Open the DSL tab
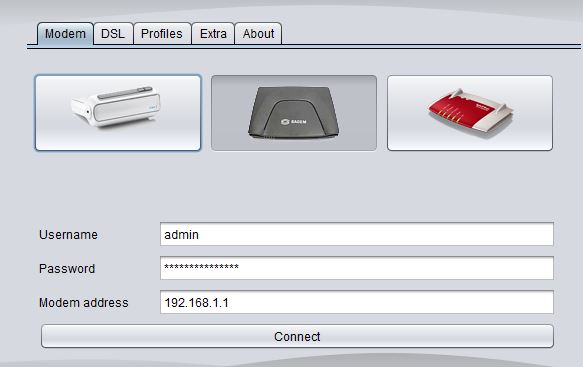 (113, 34)
